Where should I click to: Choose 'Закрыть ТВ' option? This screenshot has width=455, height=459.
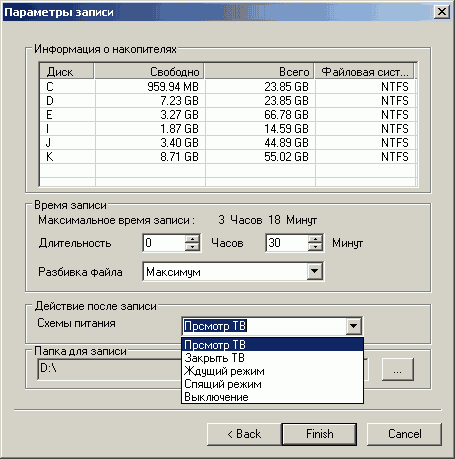[x=272, y=358]
